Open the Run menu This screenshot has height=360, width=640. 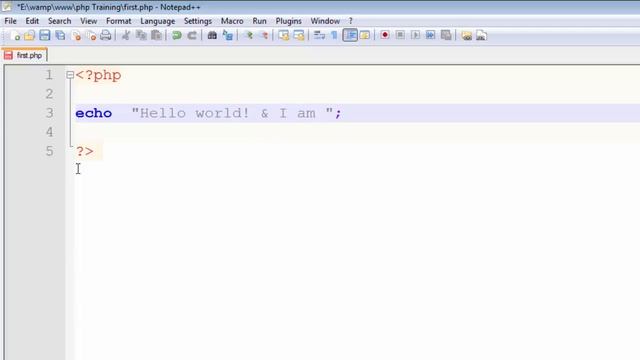point(260,21)
